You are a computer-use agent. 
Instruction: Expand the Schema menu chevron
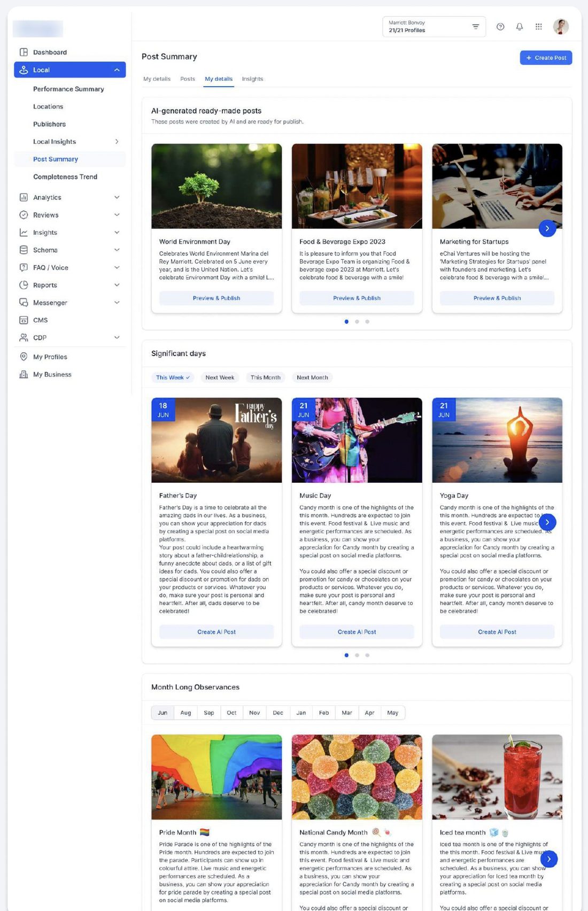click(x=117, y=250)
